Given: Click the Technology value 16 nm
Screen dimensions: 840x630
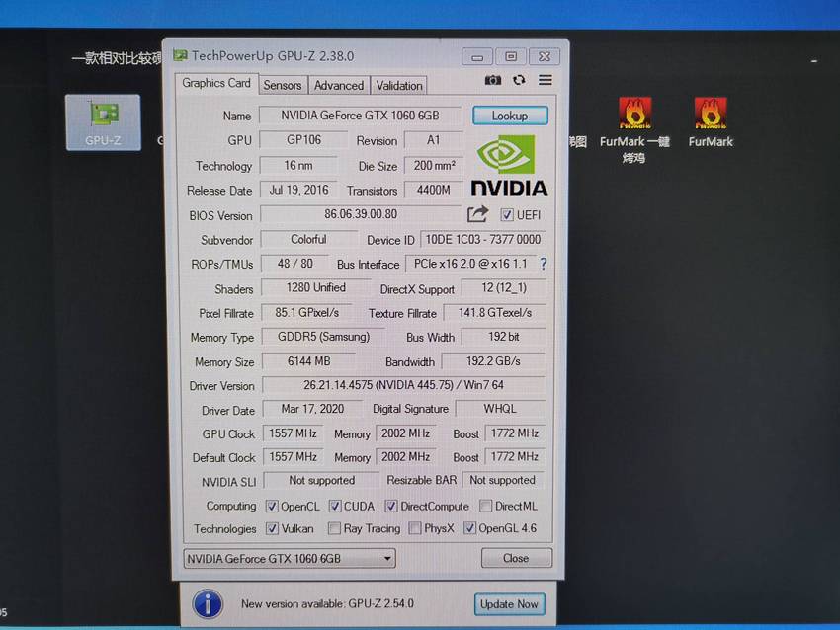Looking at the screenshot, I should coord(298,166).
